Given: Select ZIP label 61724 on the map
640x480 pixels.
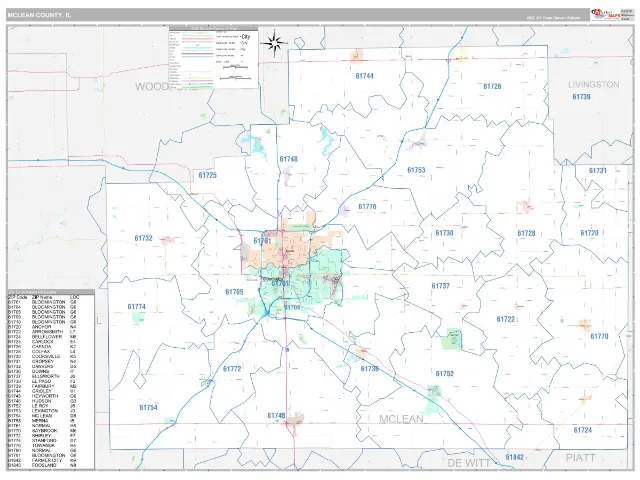Looking at the screenshot, I should 582,430.
